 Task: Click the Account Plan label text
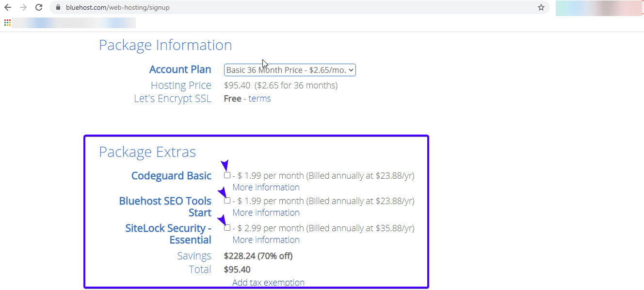tap(180, 69)
